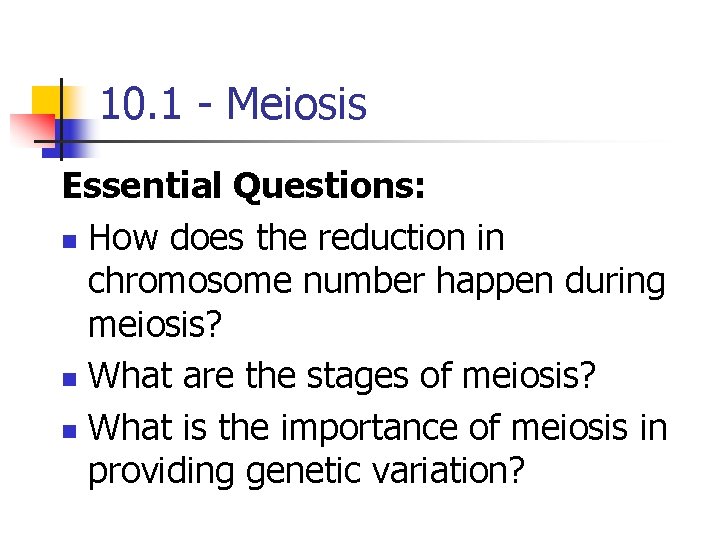
Task: Click the line 'chromosome number happen during'
Action: click(x=376, y=283)
